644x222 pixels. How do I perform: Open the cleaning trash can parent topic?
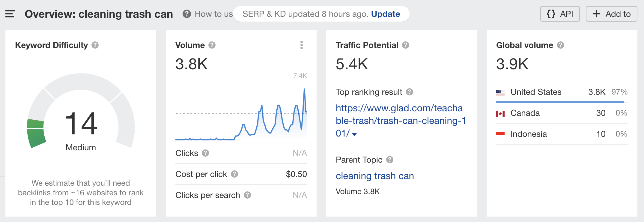(375, 176)
